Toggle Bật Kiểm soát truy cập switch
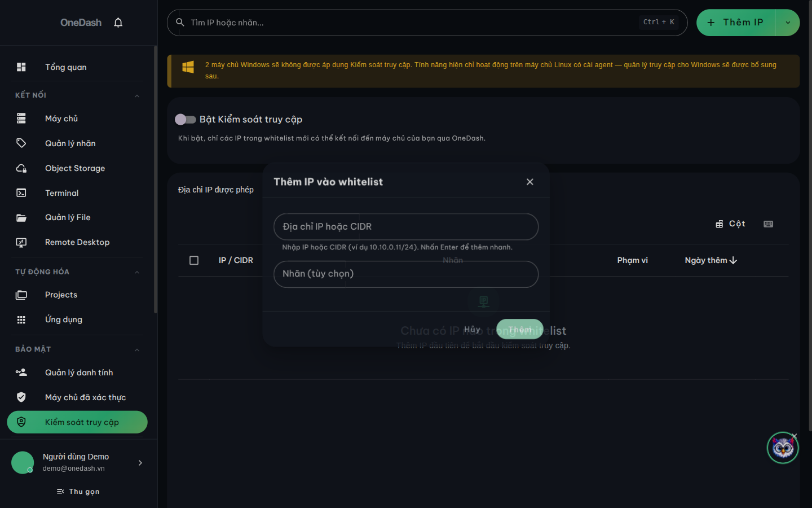The image size is (812, 508). [x=186, y=119]
